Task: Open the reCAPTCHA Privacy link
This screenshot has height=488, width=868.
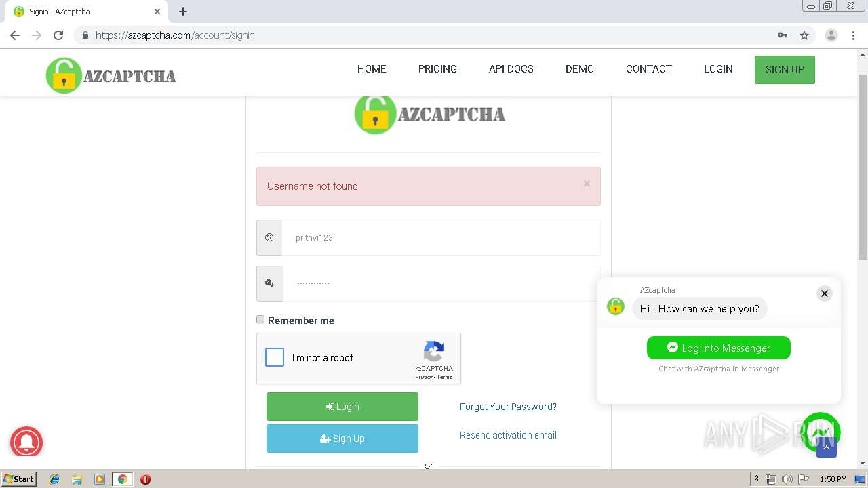Action: tap(424, 378)
